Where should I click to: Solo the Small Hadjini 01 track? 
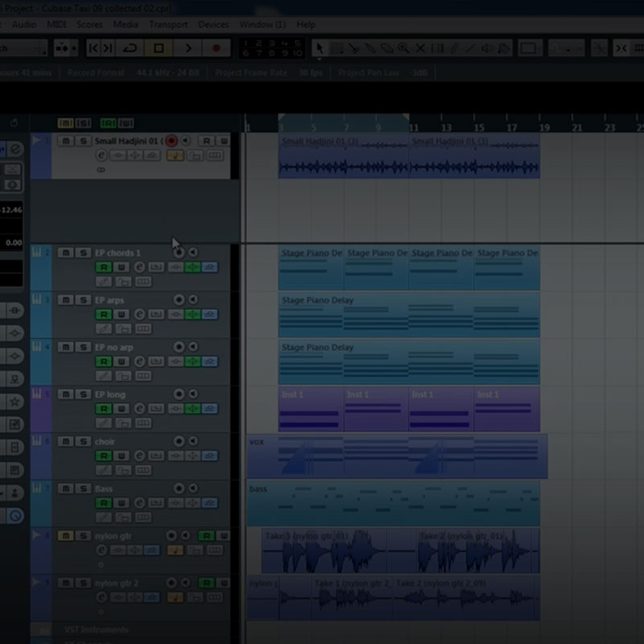[83, 141]
